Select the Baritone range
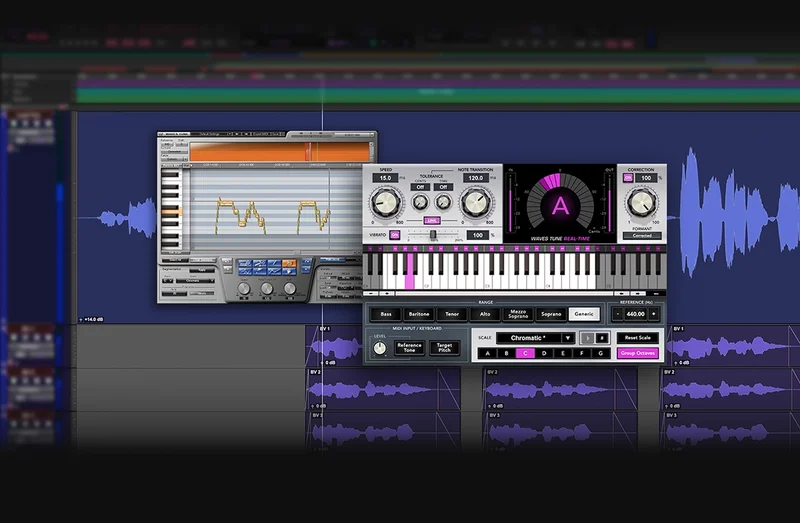The image size is (800, 523). pos(419,314)
